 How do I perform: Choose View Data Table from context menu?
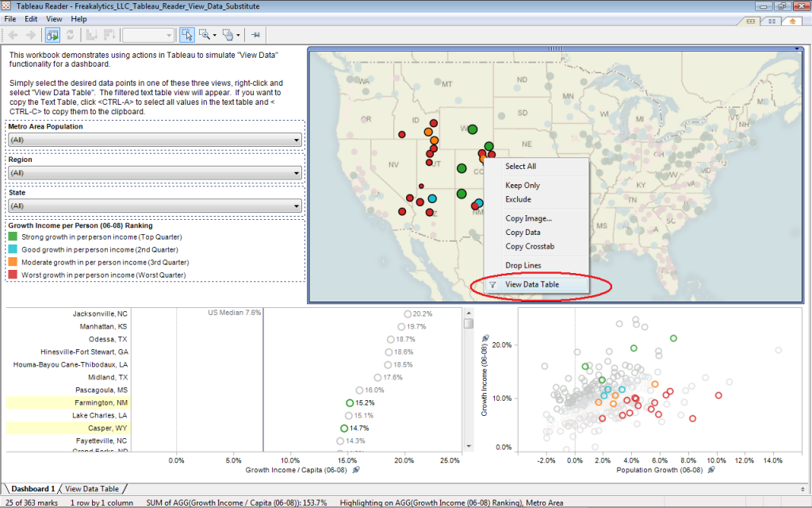[533, 284]
